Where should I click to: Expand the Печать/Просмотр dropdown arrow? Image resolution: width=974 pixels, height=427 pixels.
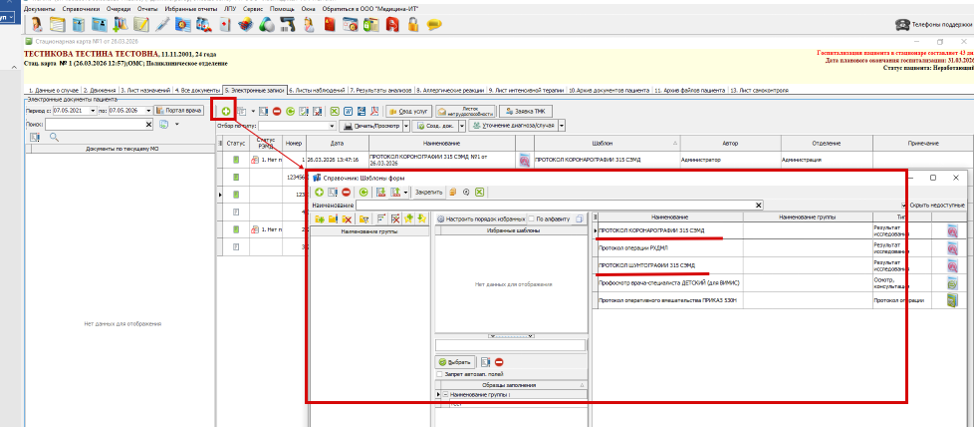click(406, 126)
